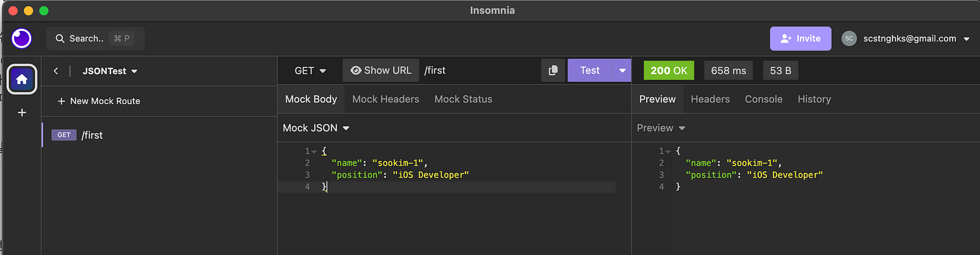Open the JSONTest project dropdown

(x=110, y=71)
